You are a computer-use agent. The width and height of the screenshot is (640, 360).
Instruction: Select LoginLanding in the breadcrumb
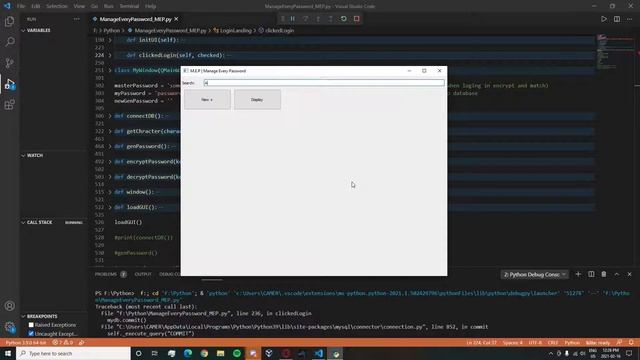tap(236, 30)
